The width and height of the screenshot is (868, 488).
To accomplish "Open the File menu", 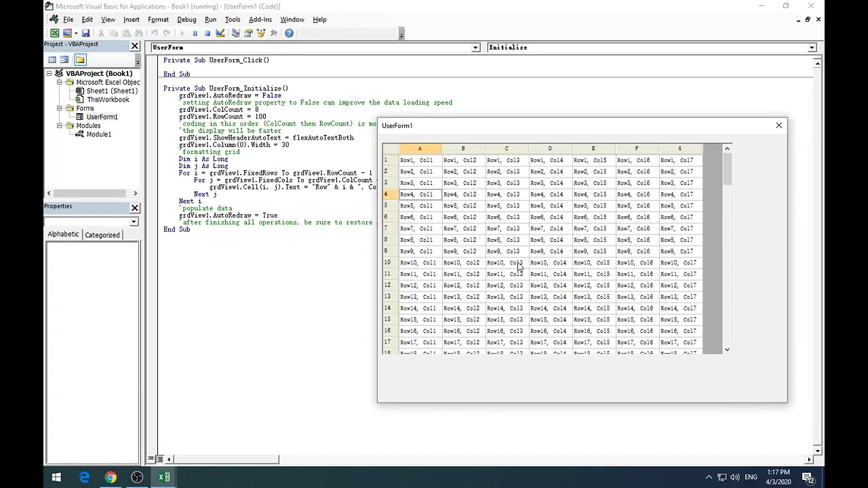I will [x=68, y=20].
